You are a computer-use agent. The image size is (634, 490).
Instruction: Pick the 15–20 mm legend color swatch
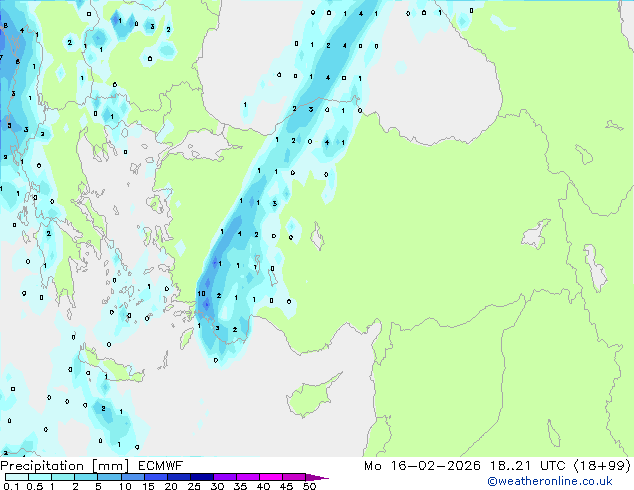point(156,477)
